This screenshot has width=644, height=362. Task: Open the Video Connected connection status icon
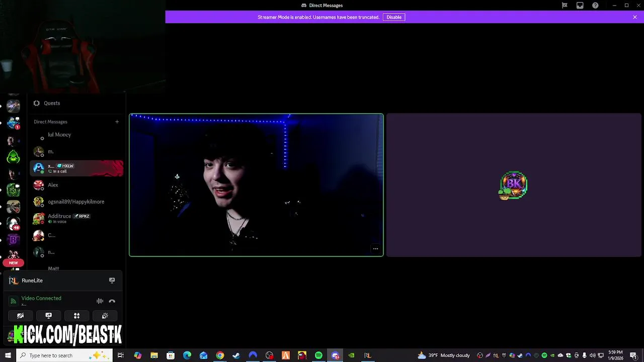coord(14,301)
